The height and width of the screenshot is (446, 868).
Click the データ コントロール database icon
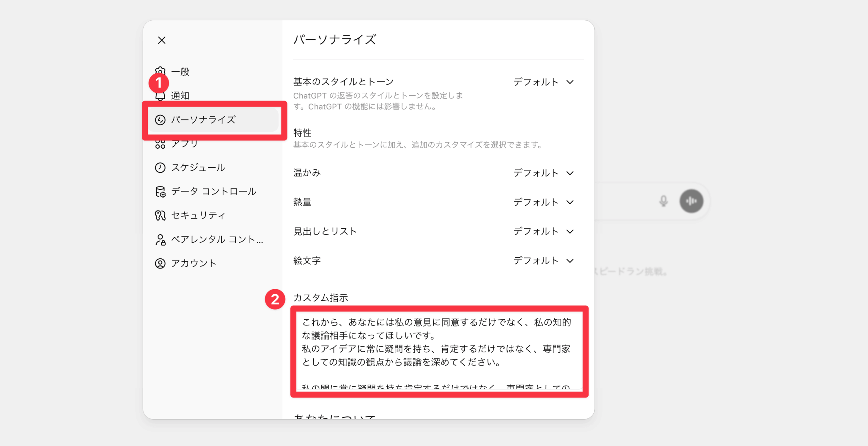[x=160, y=191]
